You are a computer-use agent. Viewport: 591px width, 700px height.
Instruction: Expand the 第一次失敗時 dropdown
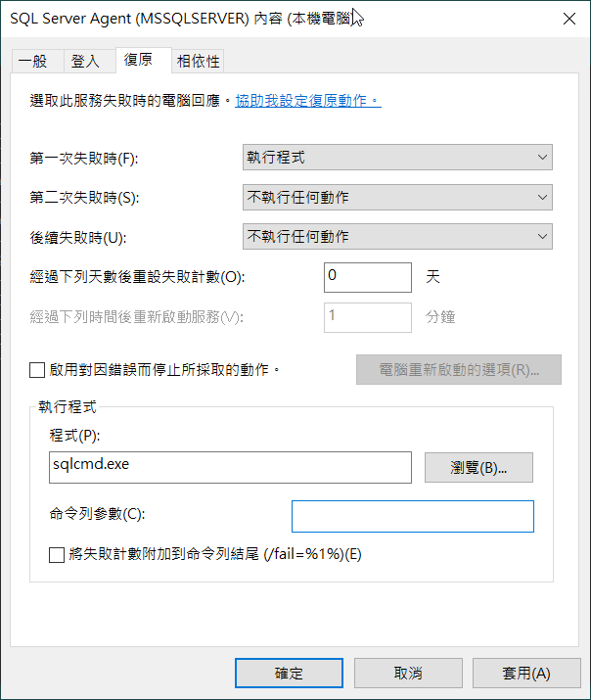tap(396, 158)
